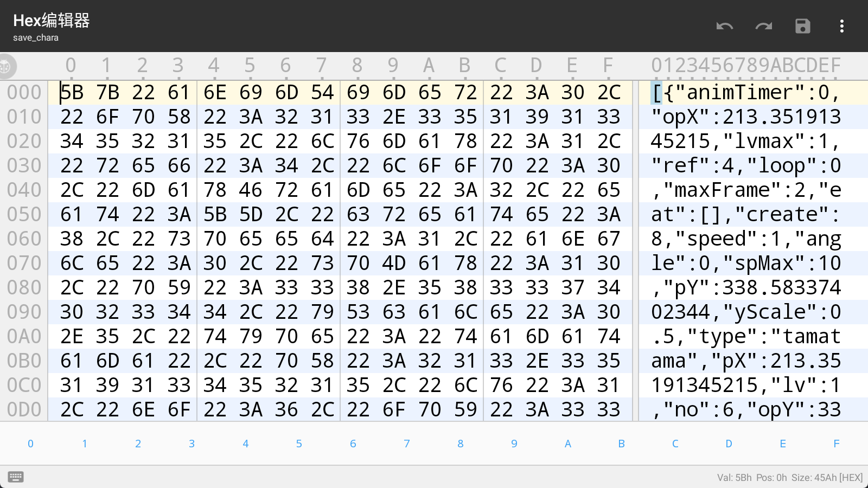The height and width of the screenshot is (488, 868).
Task: Select the first byte 5B at offset 000
Action: point(72,93)
